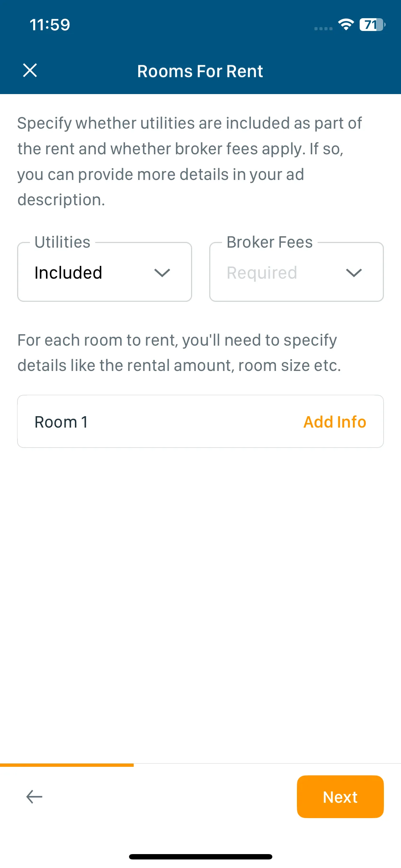The height and width of the screenshot is (868, 401).
Task: Tap the cellular signal dots icon
Action: [x=323, y=29]
